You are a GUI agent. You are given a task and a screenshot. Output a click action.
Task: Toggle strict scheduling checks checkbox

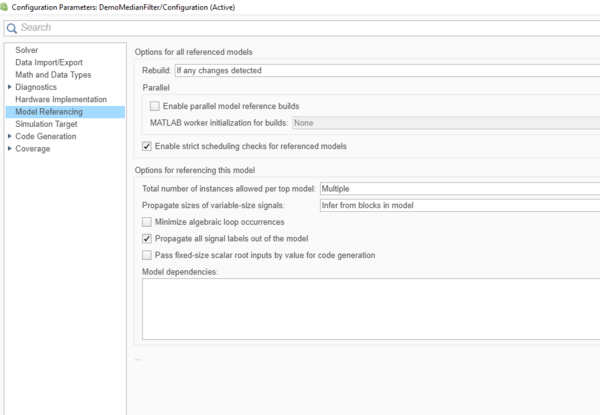148,146
